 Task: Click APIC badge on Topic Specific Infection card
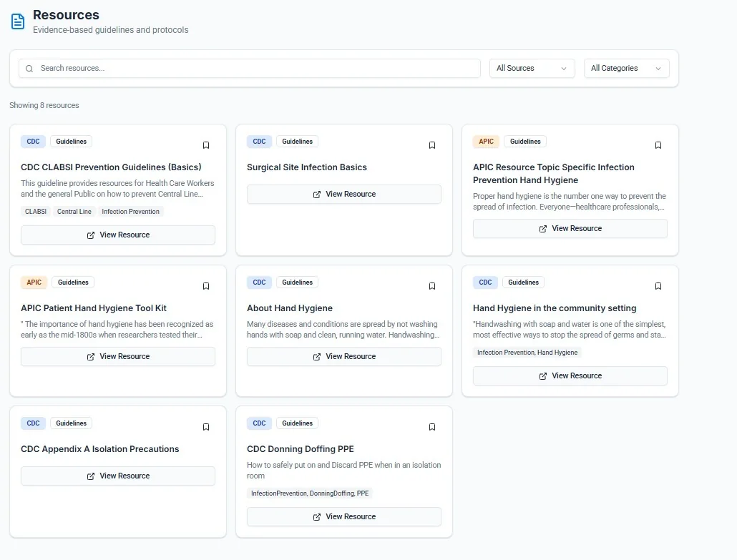(486, 142)
